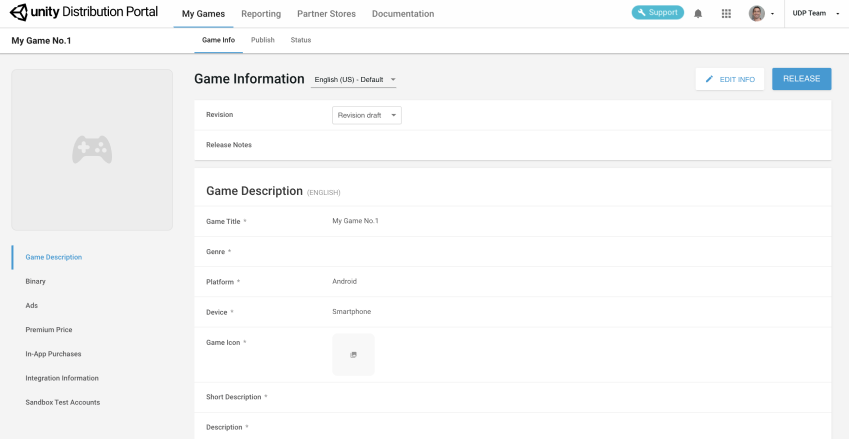Jump to the Binary section

(x=36, y=281)
